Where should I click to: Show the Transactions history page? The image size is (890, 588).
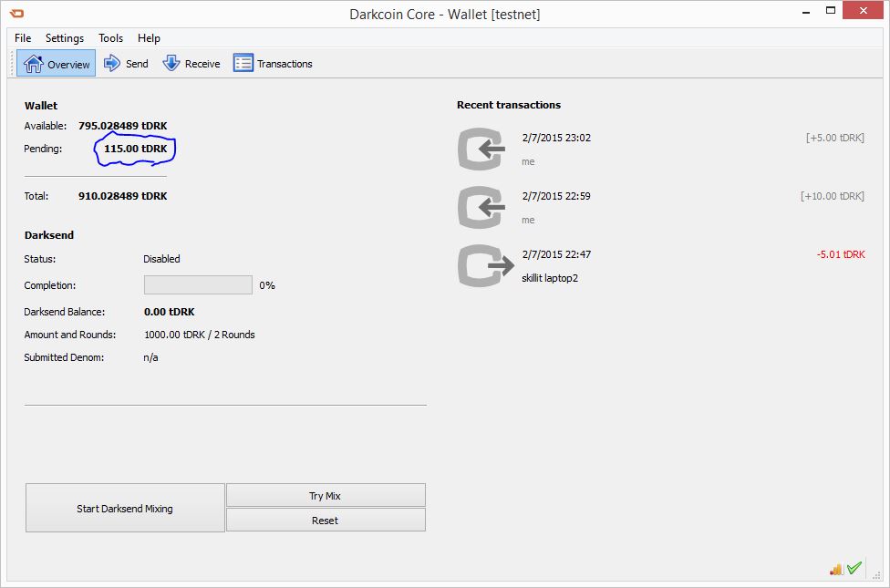point(273,64)
